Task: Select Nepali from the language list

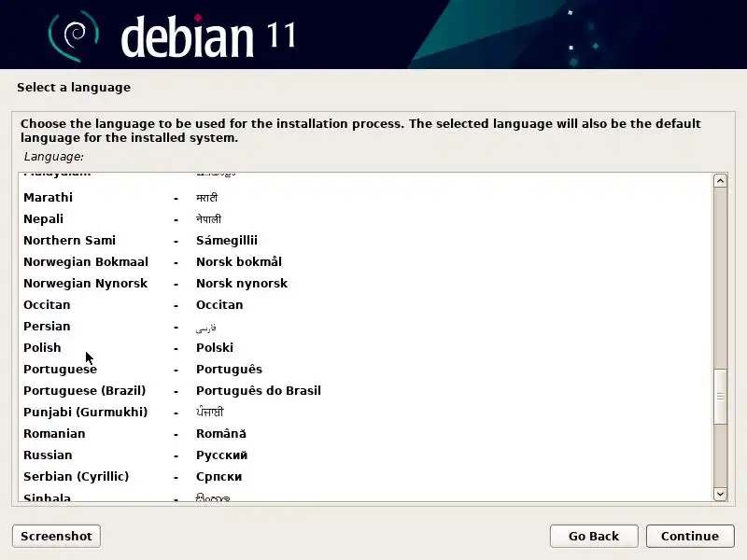Action: click(x=366, y=219)
